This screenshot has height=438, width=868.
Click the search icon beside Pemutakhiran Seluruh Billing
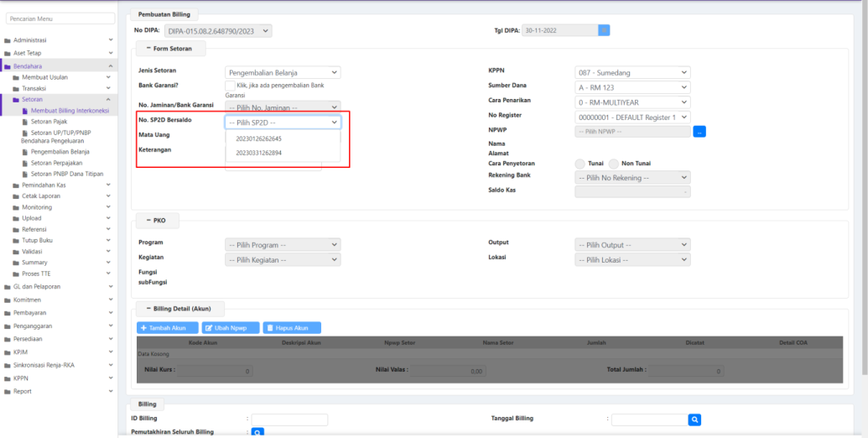tap(258, 433)
